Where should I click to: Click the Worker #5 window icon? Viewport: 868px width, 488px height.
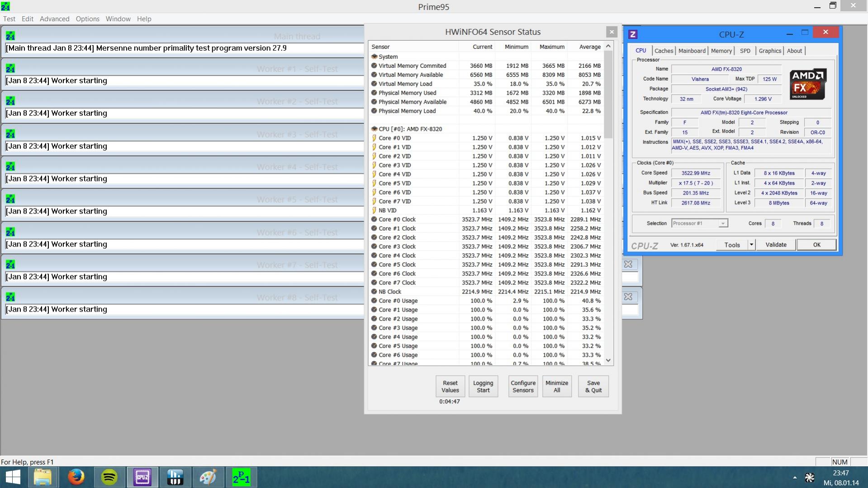10,199
